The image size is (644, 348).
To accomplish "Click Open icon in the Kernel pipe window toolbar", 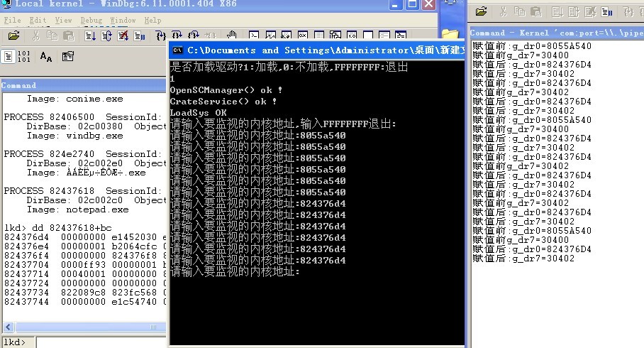I will tap(481, 11).
